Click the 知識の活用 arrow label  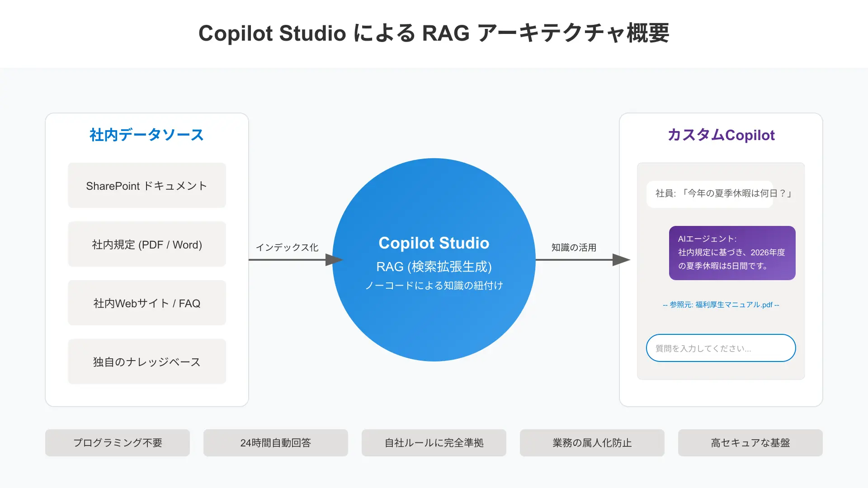(x=574, y=247)
